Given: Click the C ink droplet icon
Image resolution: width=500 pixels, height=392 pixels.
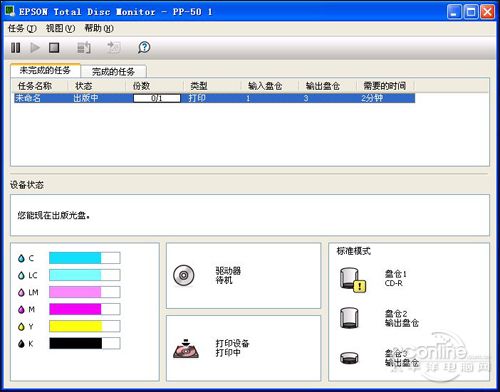Looking at the screenshot, I should tap(21, 258).
